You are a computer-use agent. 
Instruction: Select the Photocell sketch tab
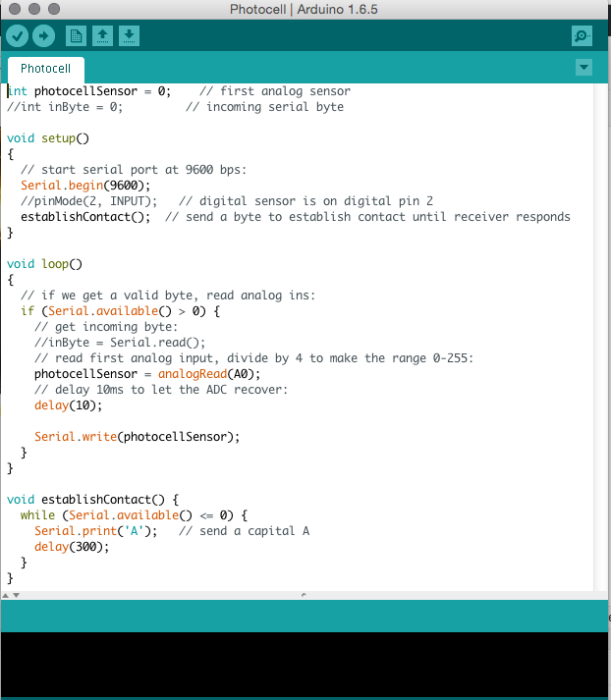(45, 69)
